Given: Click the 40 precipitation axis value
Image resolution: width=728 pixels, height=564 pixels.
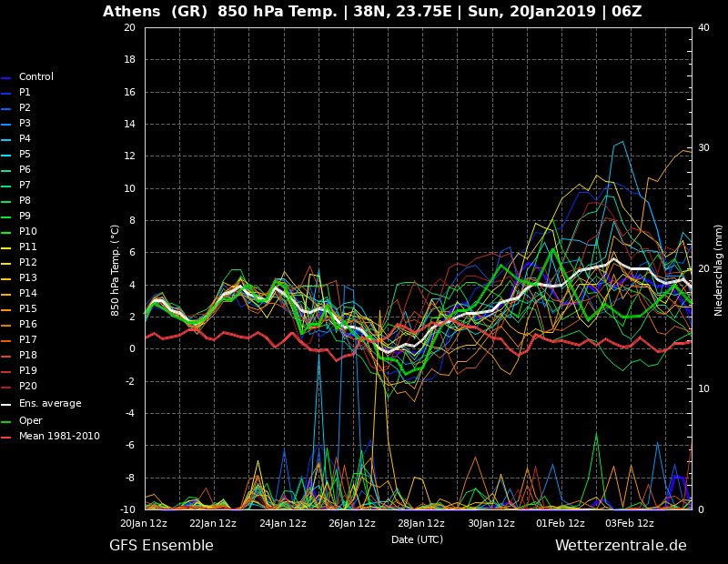Looking at the screenshot, I should [x=703, y=27].
